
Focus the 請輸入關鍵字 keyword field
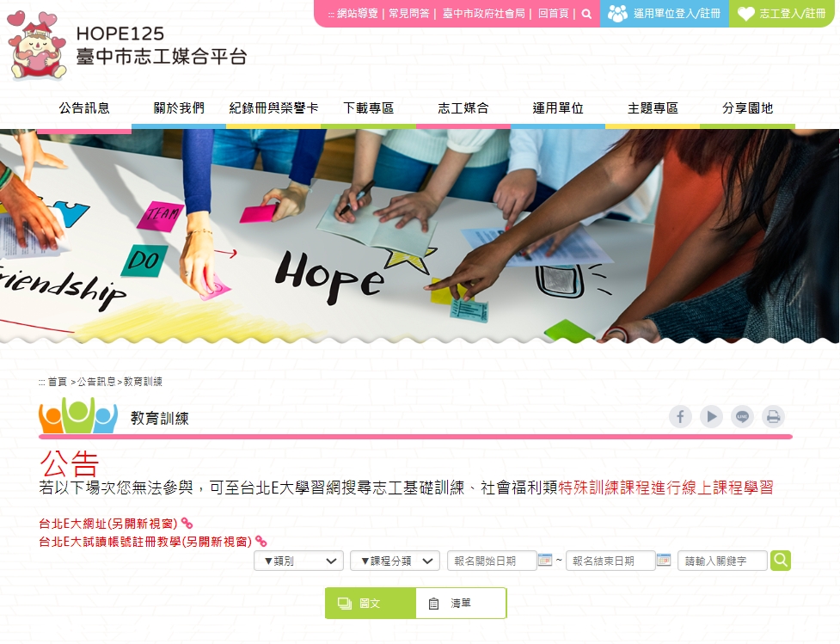pos(723,561)
